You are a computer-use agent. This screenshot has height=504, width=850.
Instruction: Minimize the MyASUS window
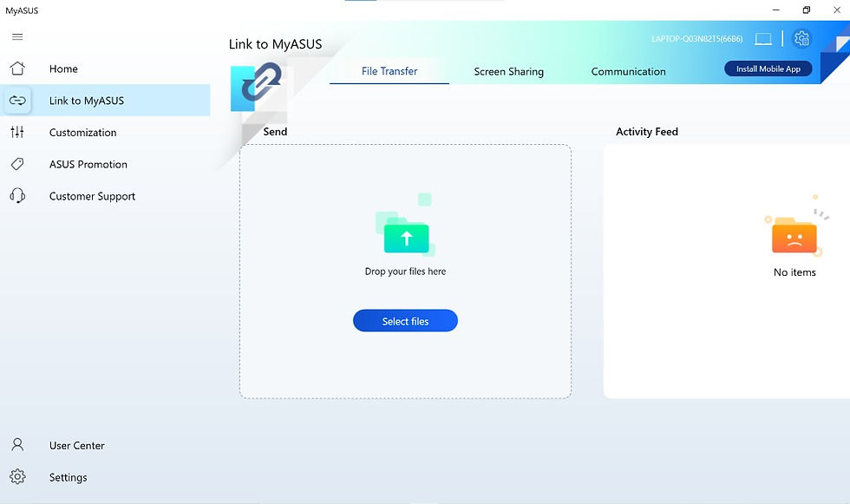coord(775,10)
